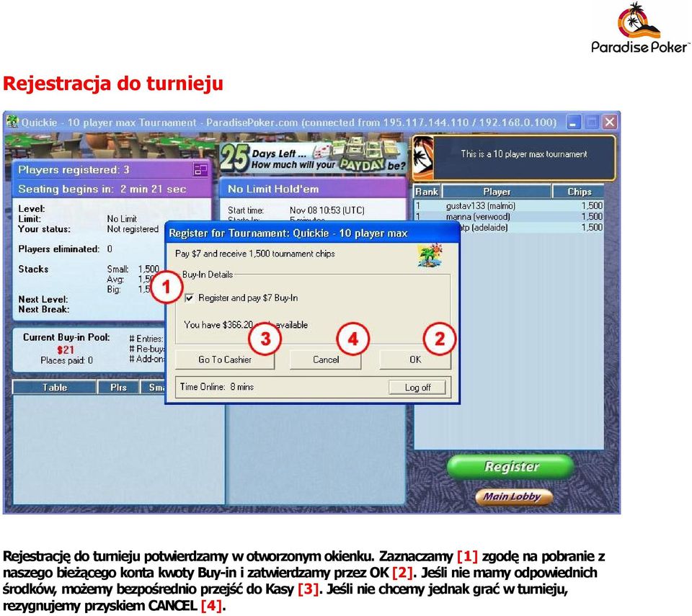Click the Start time value Nov 08 10:53 (UTC)
The width and height of the screenshot is (692, 616).
pyautogui.click(x=327, y=210)
